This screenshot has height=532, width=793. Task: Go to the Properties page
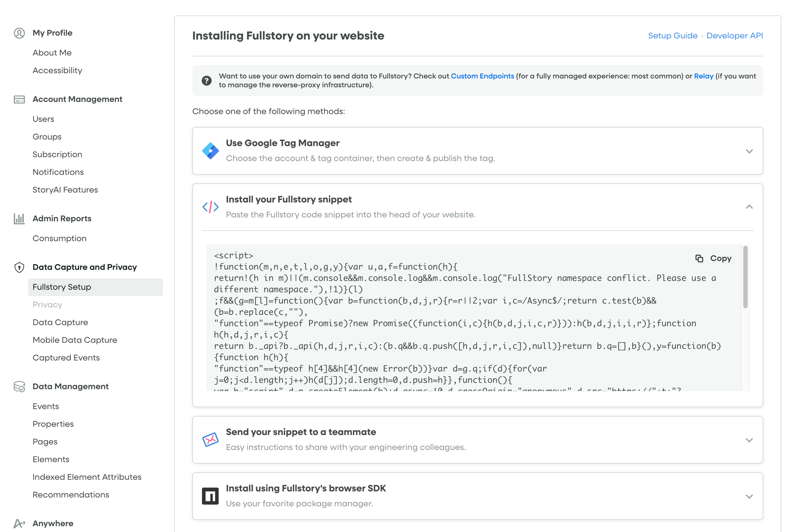(53, 424)
